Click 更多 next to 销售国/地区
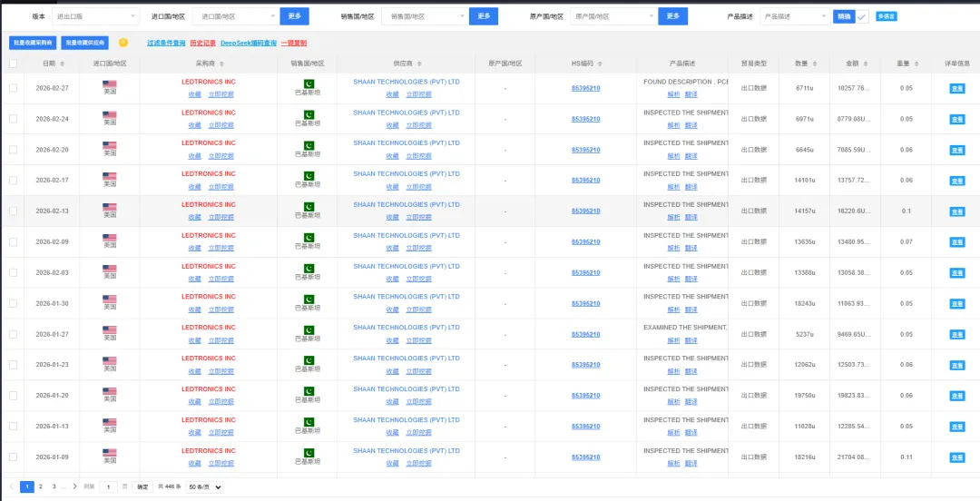The width and height of the screenshot is (980, 501). click(484, 16)
